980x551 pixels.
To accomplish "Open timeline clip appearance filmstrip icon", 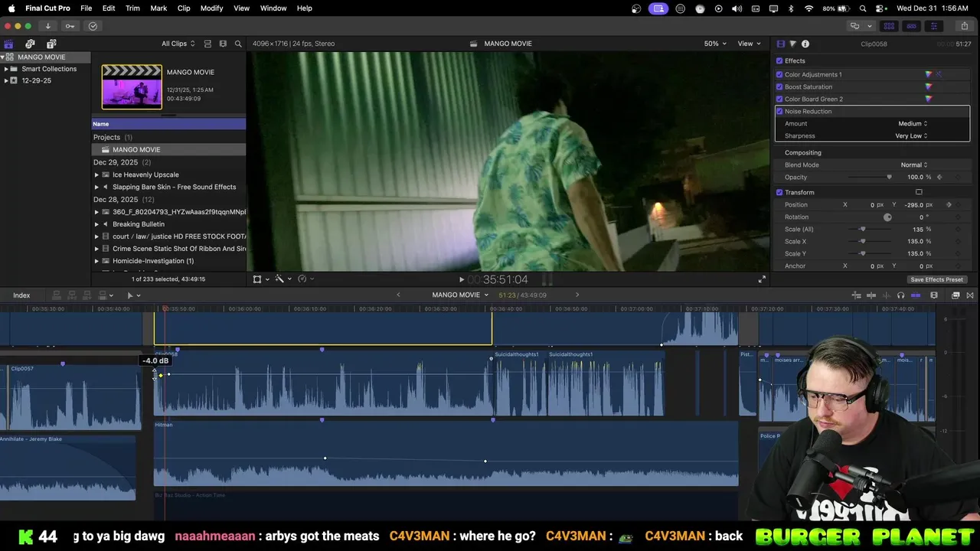I will [x=934, y=295].
